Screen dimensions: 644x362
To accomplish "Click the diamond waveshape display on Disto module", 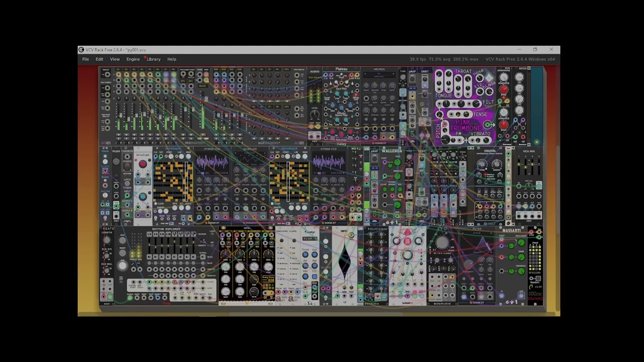I will click(345, 262).
